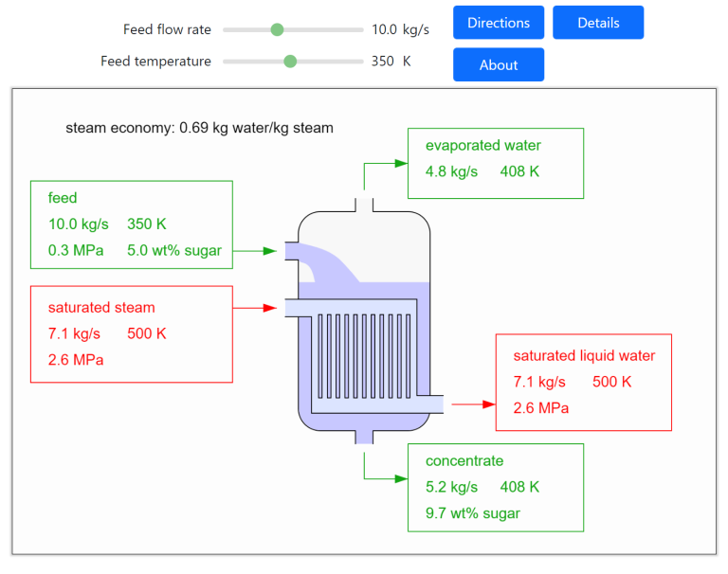The image size is (728, 574).
Task: Click the 10.0 kg/s flow rate readout
Action: pos(400,29)
